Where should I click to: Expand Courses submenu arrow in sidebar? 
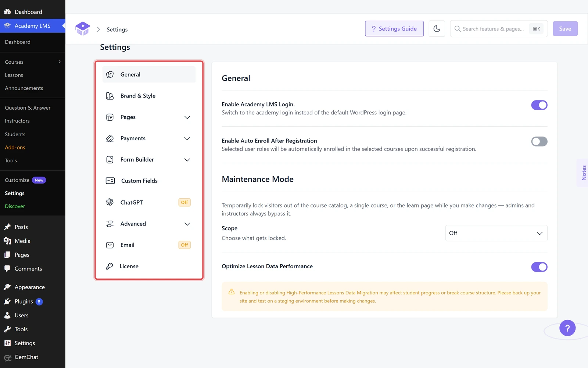[60, 62]
